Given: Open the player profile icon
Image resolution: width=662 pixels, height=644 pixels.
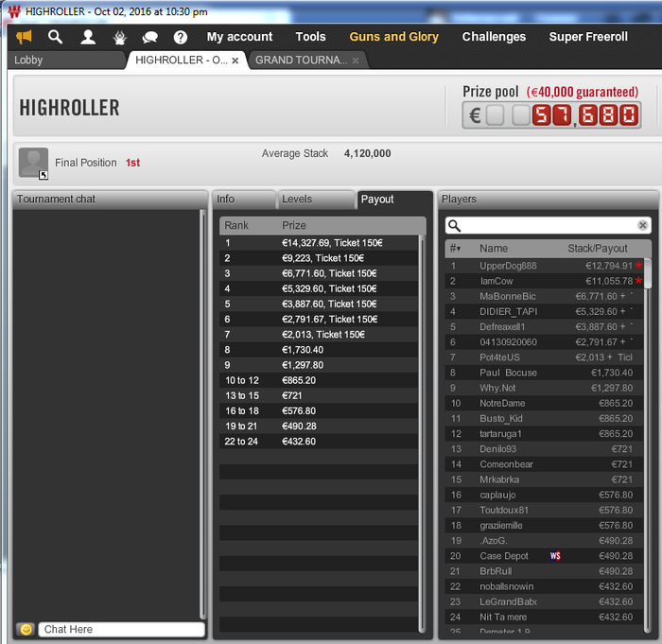Looking at the screenshot, I should (88, 37).
